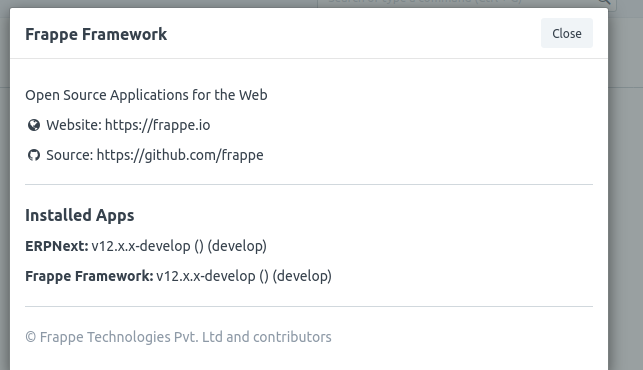Click the globe icon beside Website
Viewport: 643px width, 370px height.
pyautogui.click(x=34, y=125)
